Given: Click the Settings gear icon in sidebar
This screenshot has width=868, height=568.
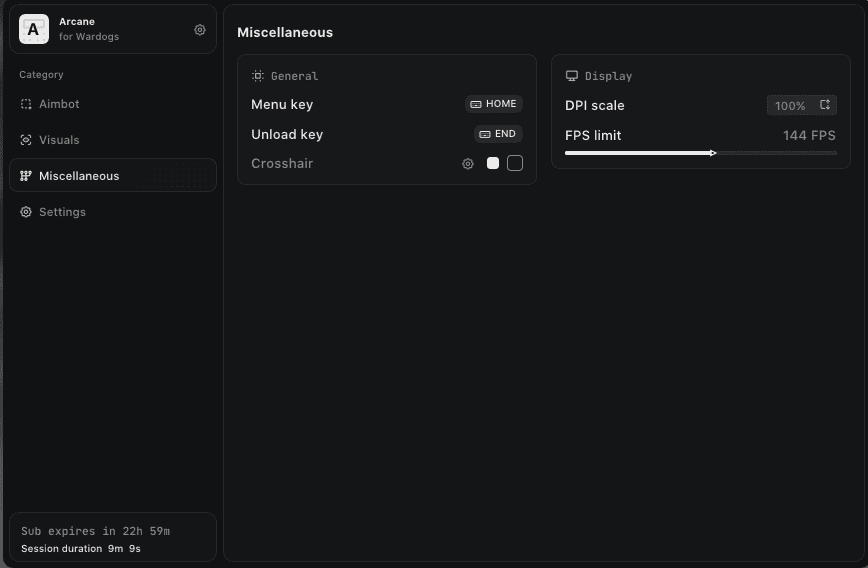Looking at the screenshot, I should (x=26, y=212).
